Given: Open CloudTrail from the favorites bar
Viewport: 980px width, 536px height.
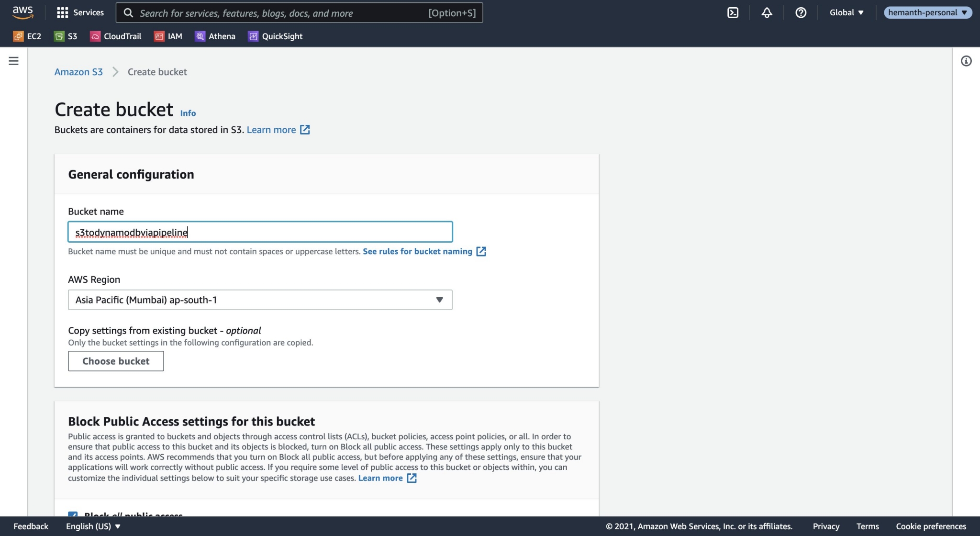Looking at the screenshot, I should coord(116,36).
